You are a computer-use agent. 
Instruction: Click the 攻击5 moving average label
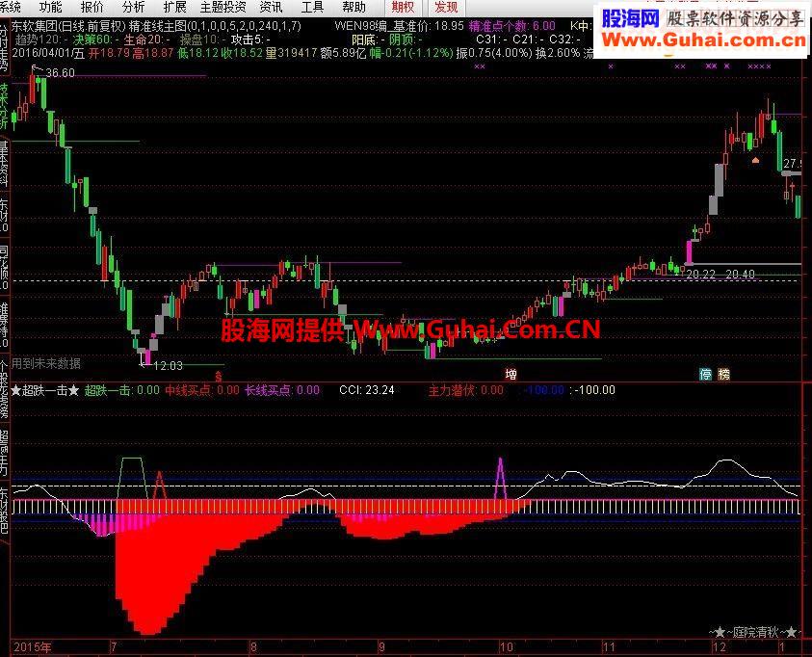250,39
